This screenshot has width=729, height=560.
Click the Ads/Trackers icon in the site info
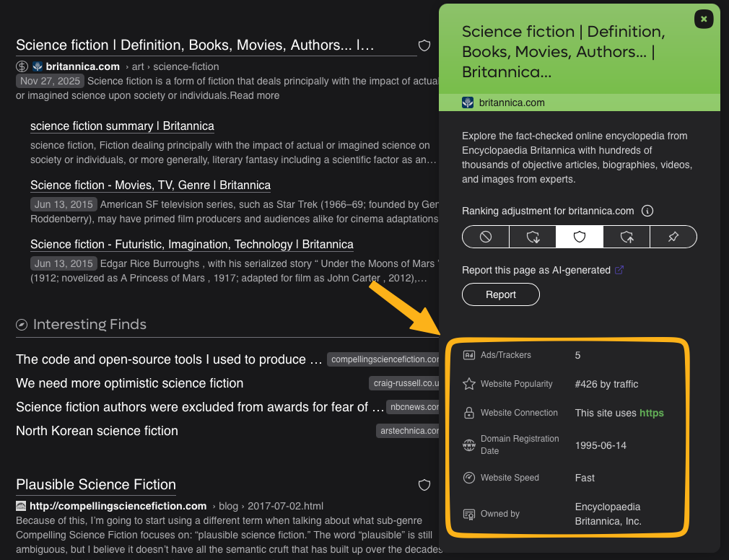(469, 355)
